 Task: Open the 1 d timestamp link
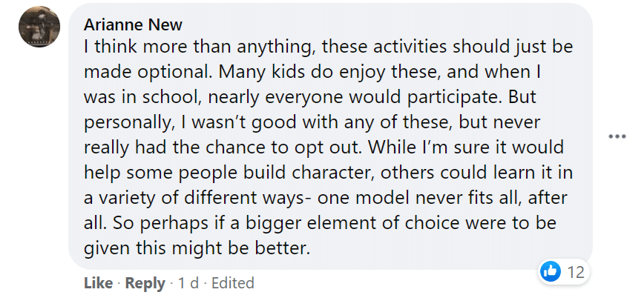188,283
